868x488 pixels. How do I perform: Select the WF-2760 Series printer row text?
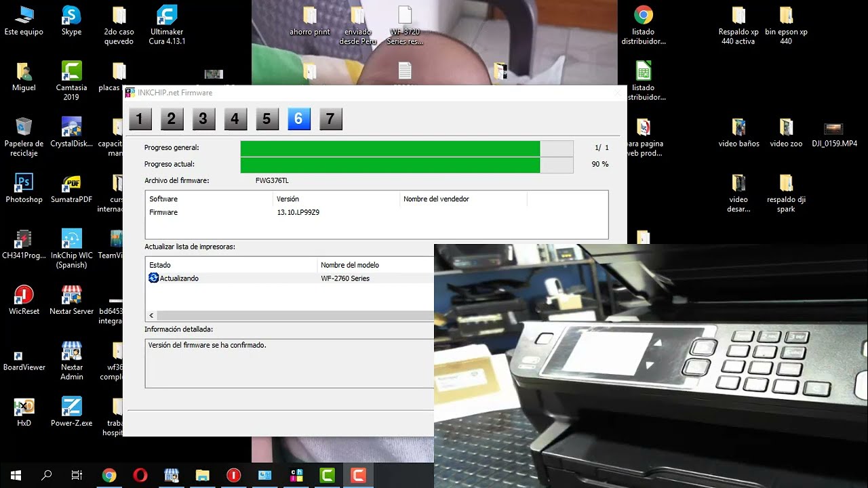pos(345,279)
